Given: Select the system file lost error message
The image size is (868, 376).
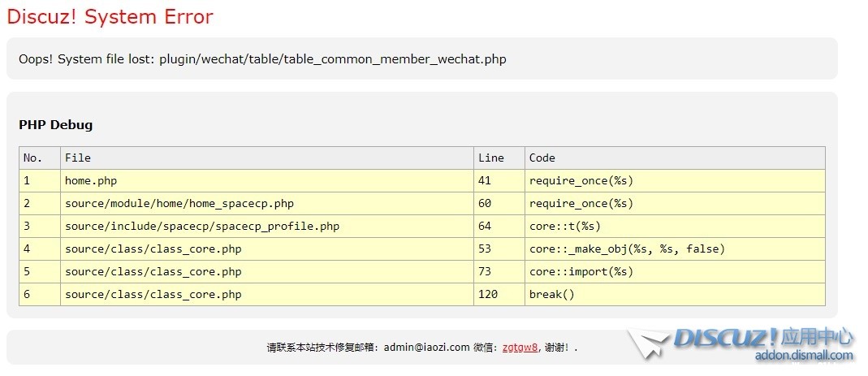Looking at the screenshot, I should [262, 59].
